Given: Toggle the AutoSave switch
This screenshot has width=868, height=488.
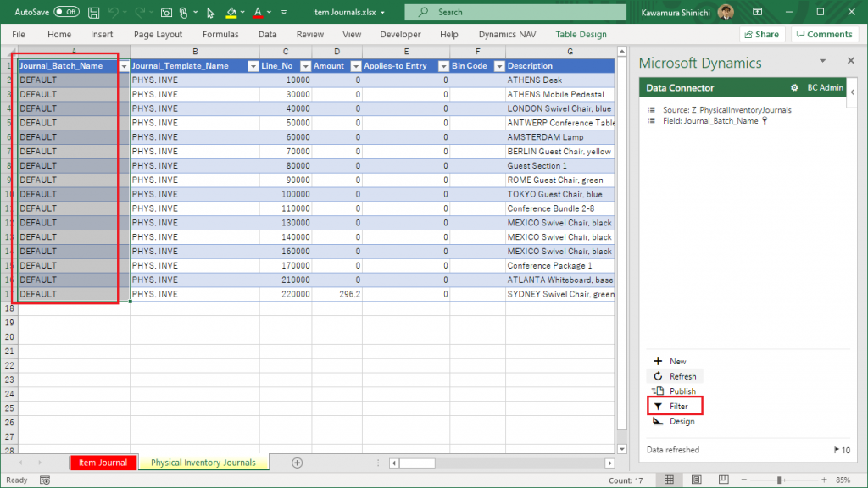Looking at the screenshot, I should tap(66, 12).
